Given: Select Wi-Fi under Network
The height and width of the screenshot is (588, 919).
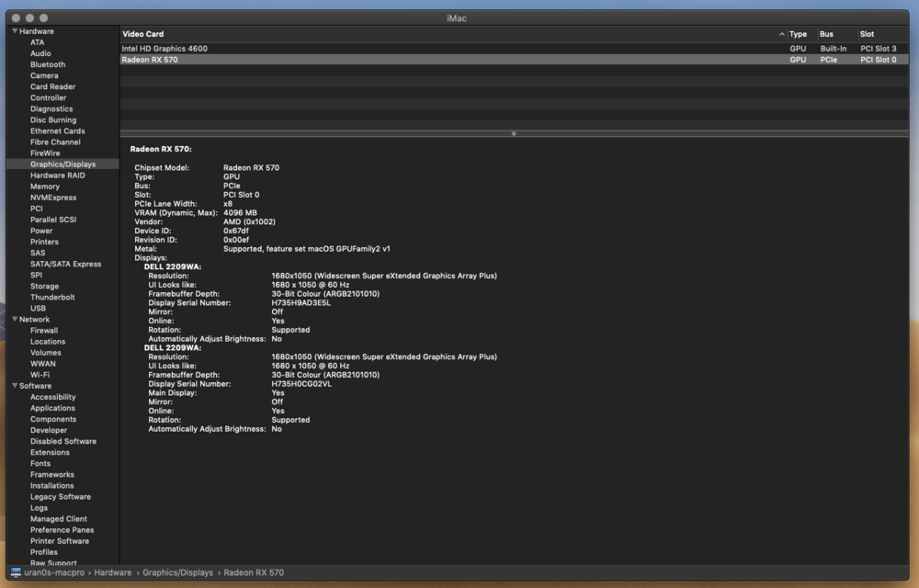Looking at the screenshot, I should [x=40, y=374].
